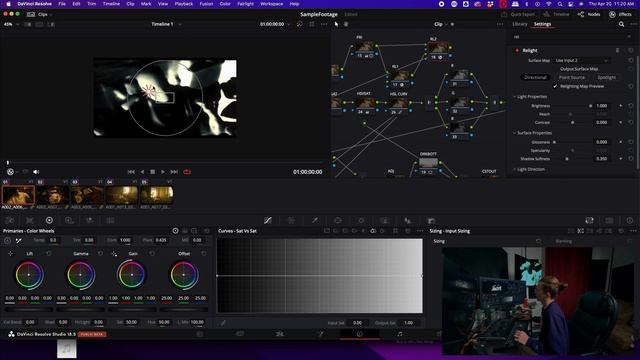The image size is (640, 360).
Task: Select clip thumbnail 04
Action: (122, 195)
